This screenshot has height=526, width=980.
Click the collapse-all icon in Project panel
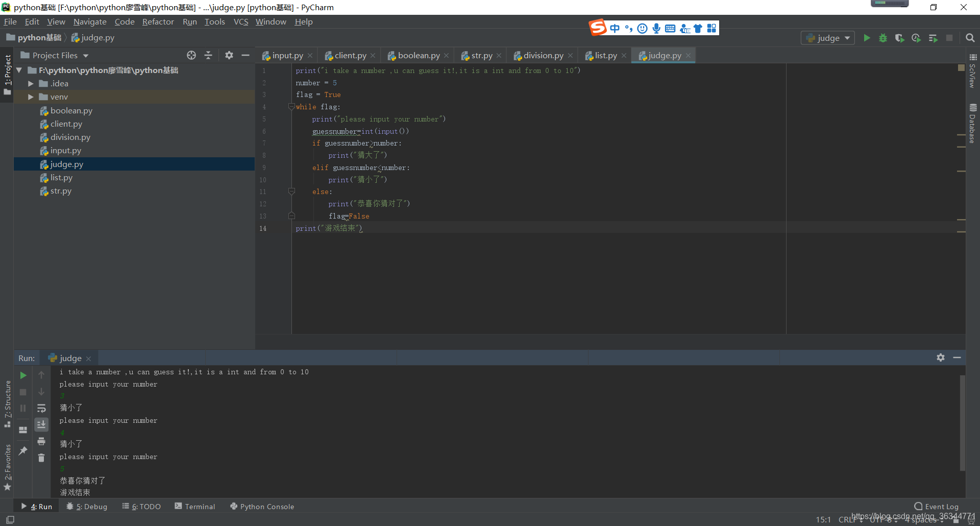tap(208, 55)
